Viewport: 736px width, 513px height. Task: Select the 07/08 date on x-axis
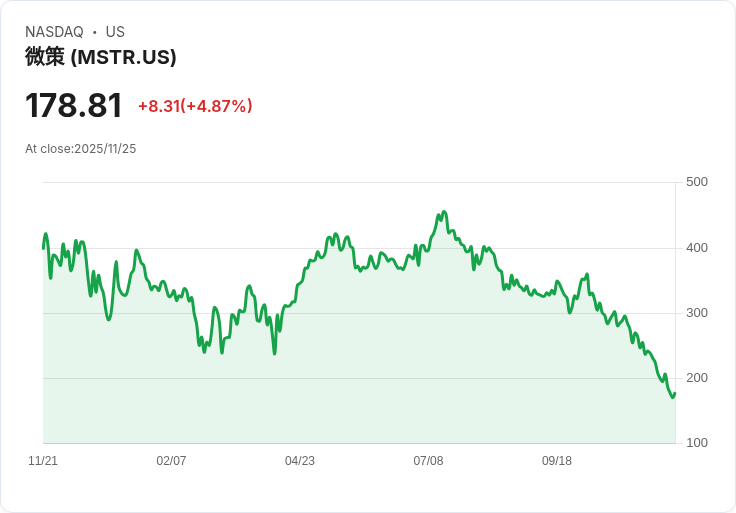428,461
